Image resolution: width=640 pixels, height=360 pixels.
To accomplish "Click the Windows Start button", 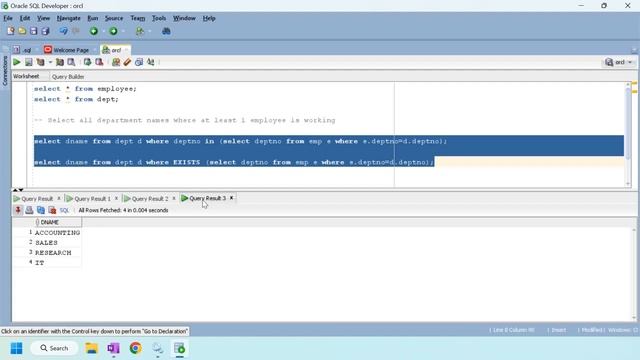I will tap(16, 348).
